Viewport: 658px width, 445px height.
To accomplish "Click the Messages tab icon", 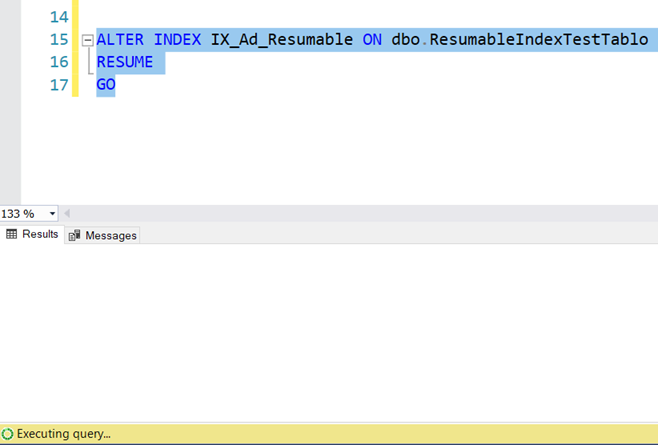I will (x=75, y=235).
